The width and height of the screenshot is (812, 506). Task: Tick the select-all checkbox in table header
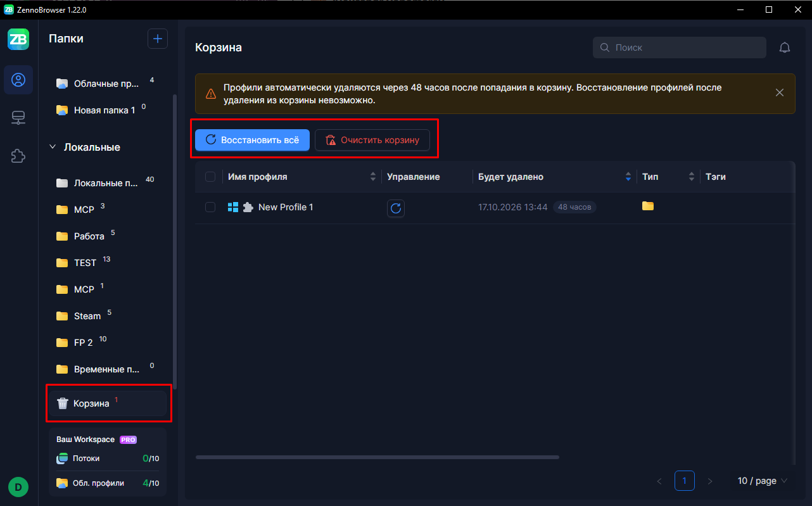pos(210,177)
